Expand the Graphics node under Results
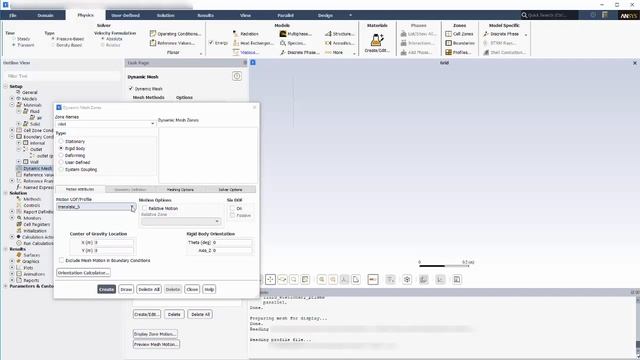This screenshot has width=640, height=360. pos(12,261)
